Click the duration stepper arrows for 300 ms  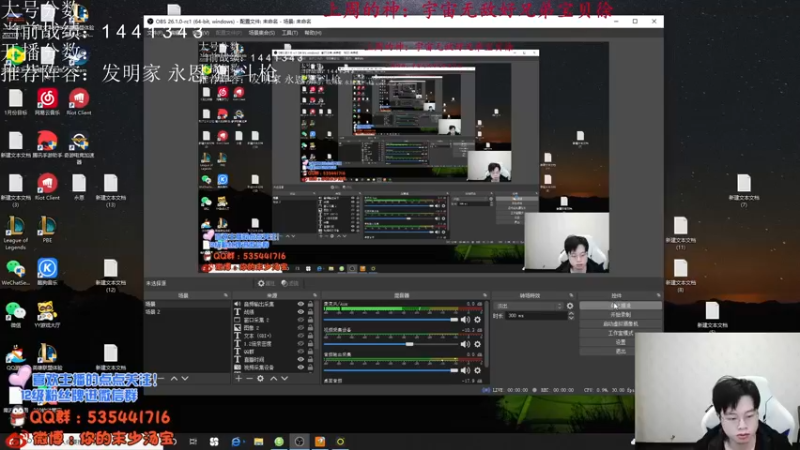tap(571, 316)
